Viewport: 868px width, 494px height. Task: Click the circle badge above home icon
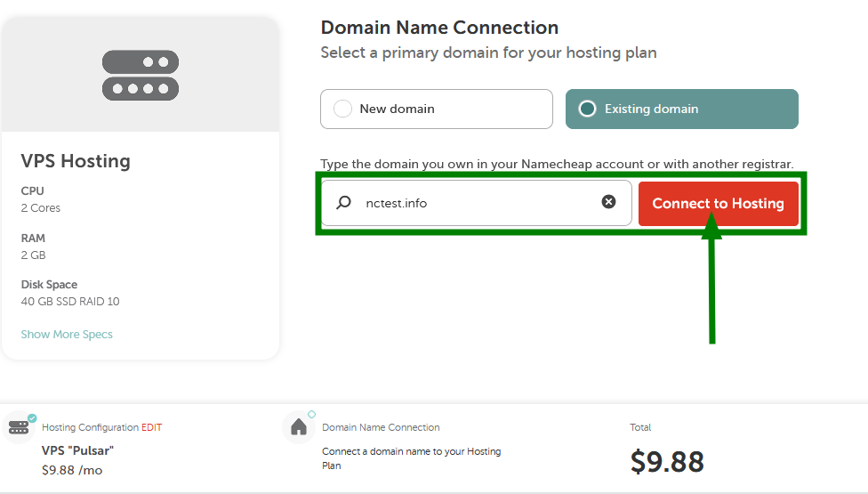point(311,414)
